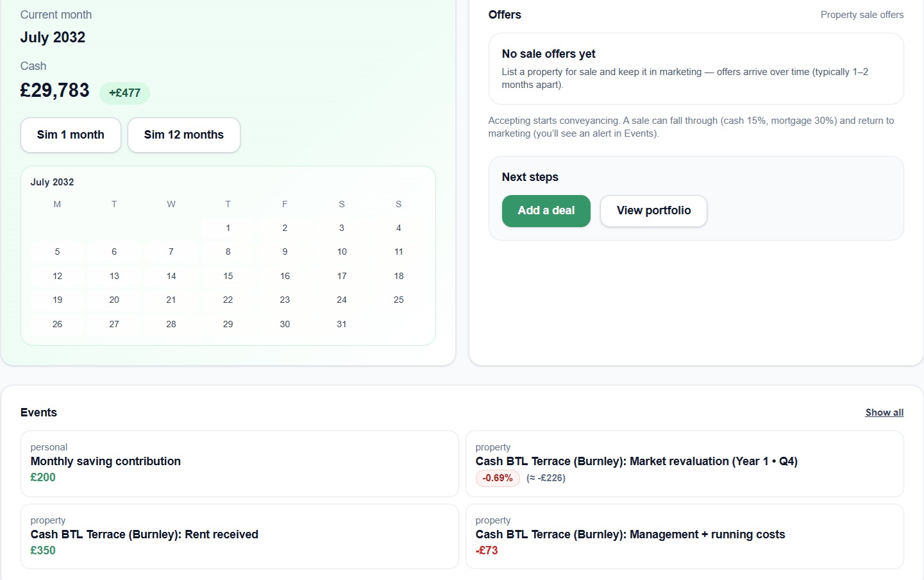Select July 15 on the calendar
The image size is (924, 580).
(x=228, y=276)
